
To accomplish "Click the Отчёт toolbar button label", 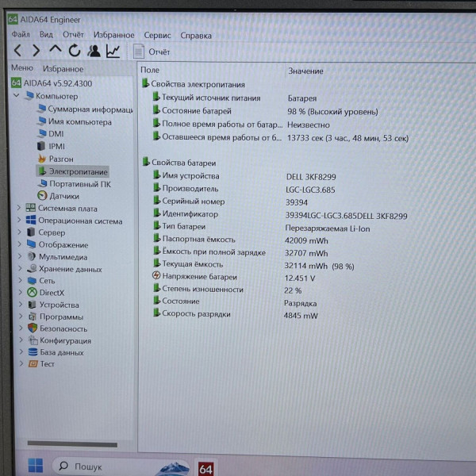I will pos(159,52).
